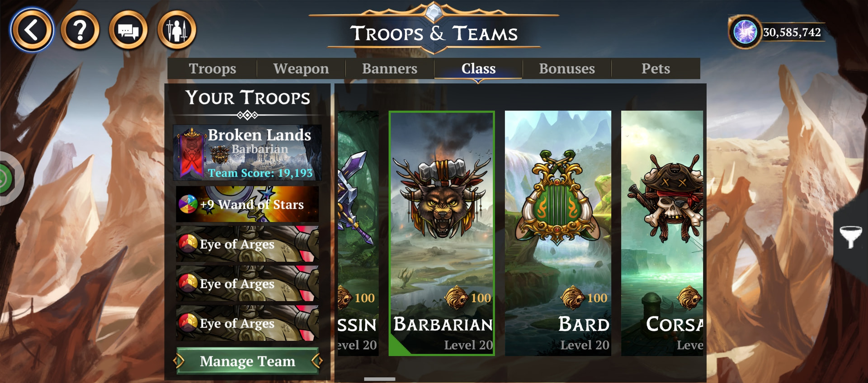The height and width of the screenshot is (383, 868).
Task: Open the funnel filter icon
Action: click(850, 236)
